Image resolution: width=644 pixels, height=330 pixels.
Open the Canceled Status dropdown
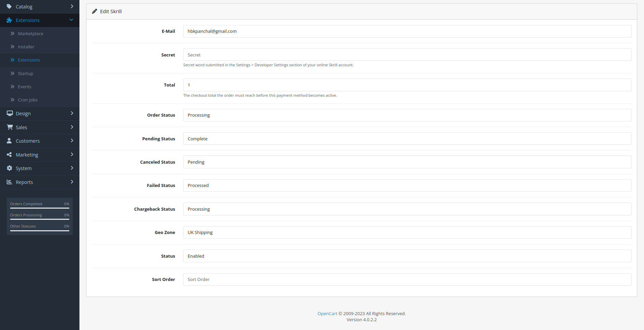(407, 162)
